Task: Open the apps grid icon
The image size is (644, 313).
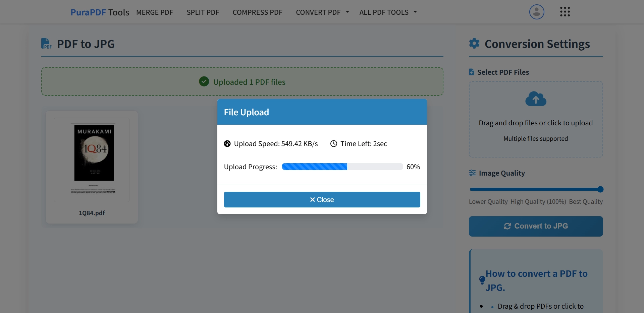Action: point(565,11)
